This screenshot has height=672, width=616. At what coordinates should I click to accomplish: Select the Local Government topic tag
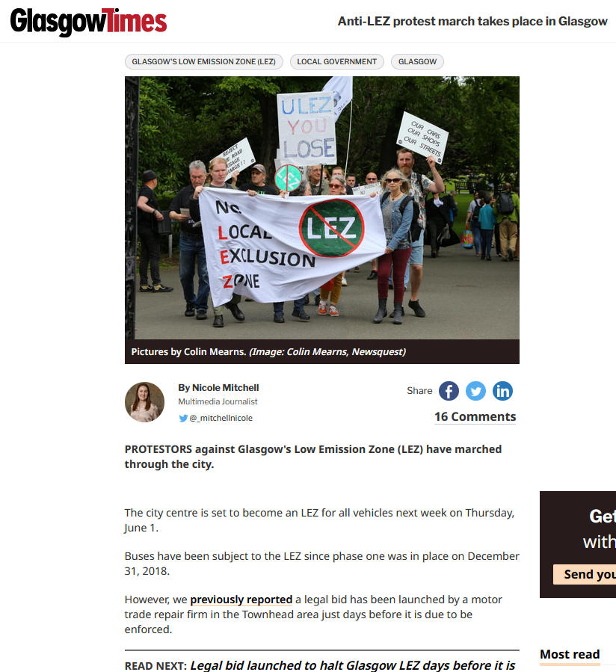[337, 62]
